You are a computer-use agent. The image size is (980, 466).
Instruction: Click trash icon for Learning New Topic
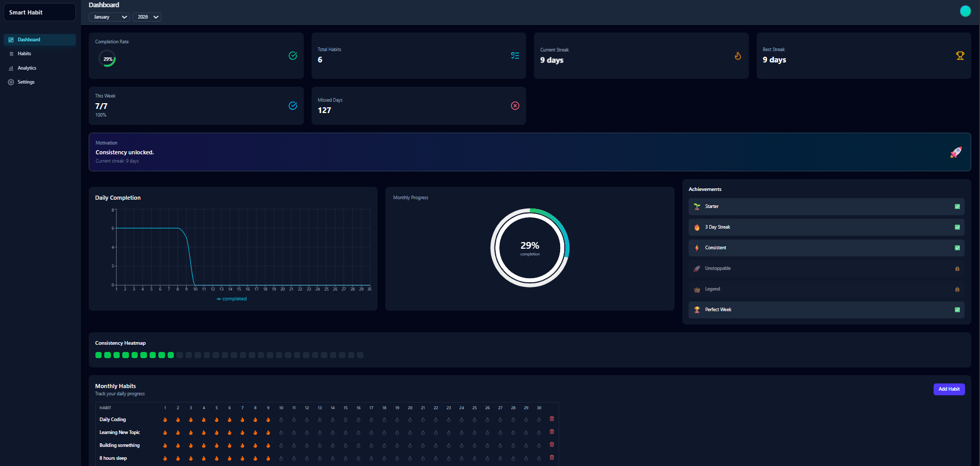click(x=552, y=432)
